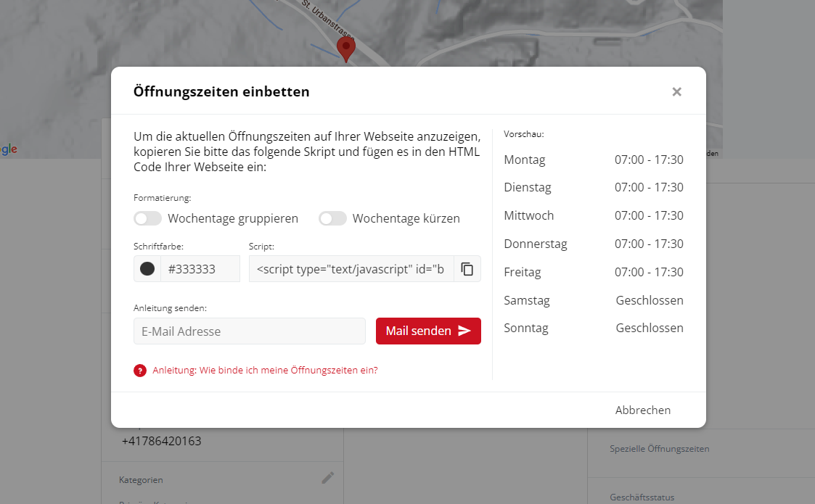The image size is (815, 504).
Task: Expand the Geschäftsstatus section
Action: click(642, 497)
